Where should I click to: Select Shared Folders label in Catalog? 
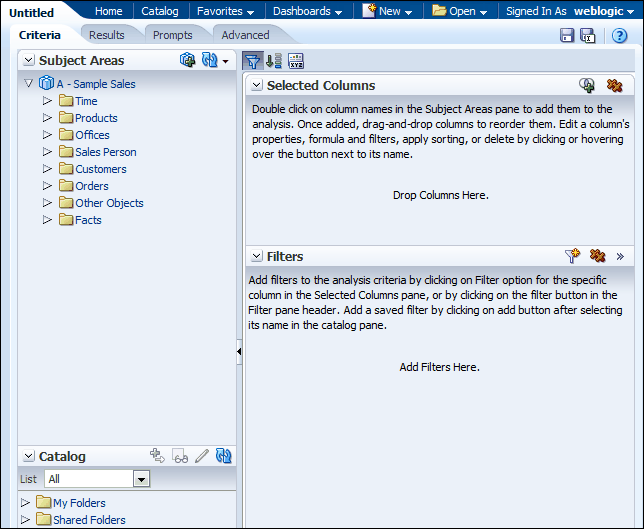point(89,520)
